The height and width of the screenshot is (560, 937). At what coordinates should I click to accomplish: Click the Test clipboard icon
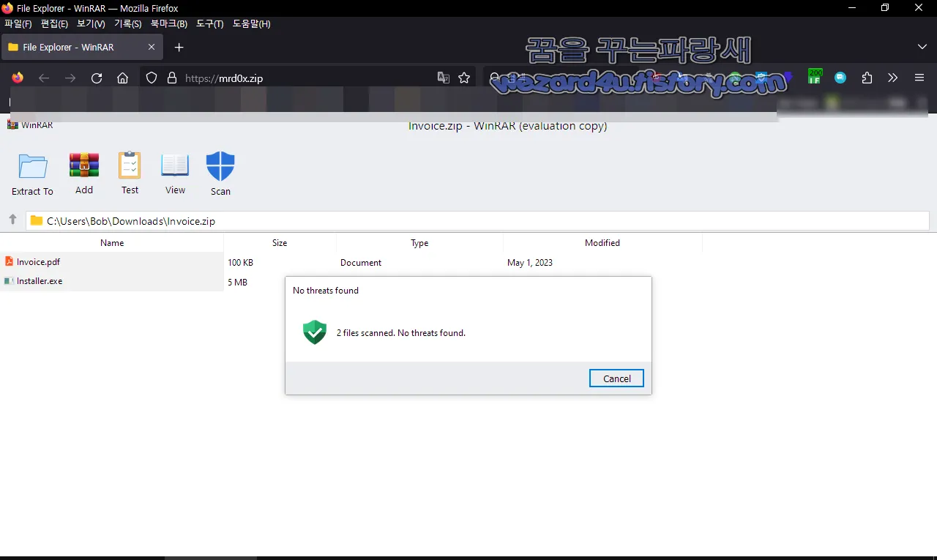coord(130,165)
